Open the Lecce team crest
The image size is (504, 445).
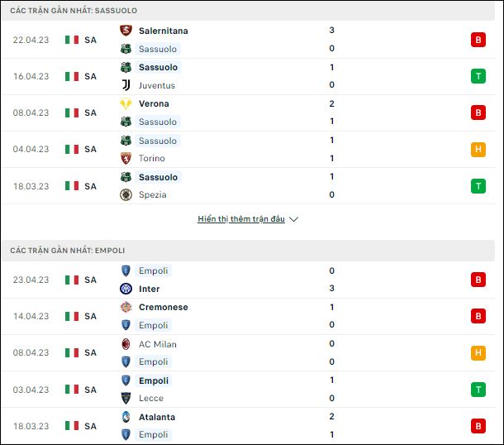coord(126,398)
